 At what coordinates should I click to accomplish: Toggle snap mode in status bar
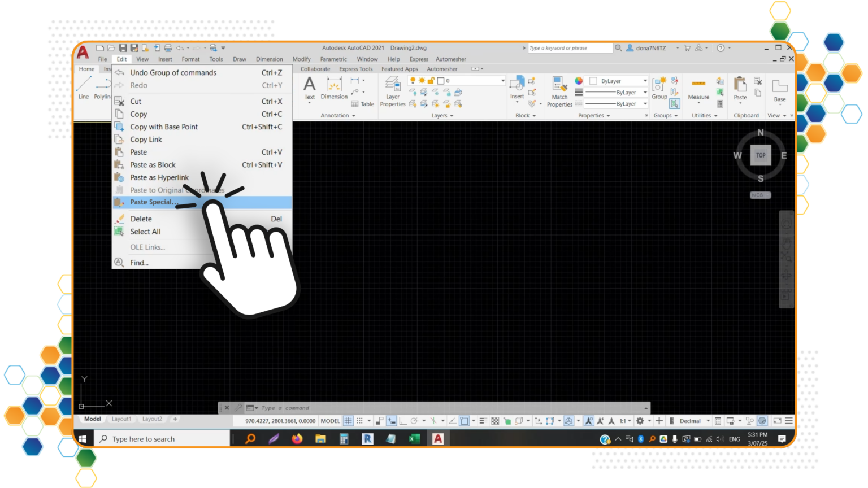tap(359, 421)
